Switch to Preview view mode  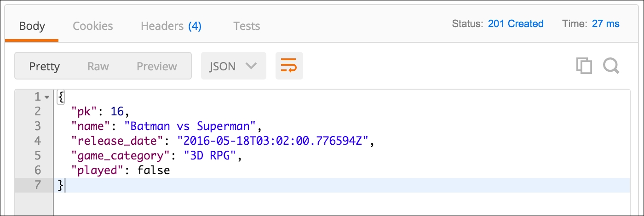tap(156, 66)
